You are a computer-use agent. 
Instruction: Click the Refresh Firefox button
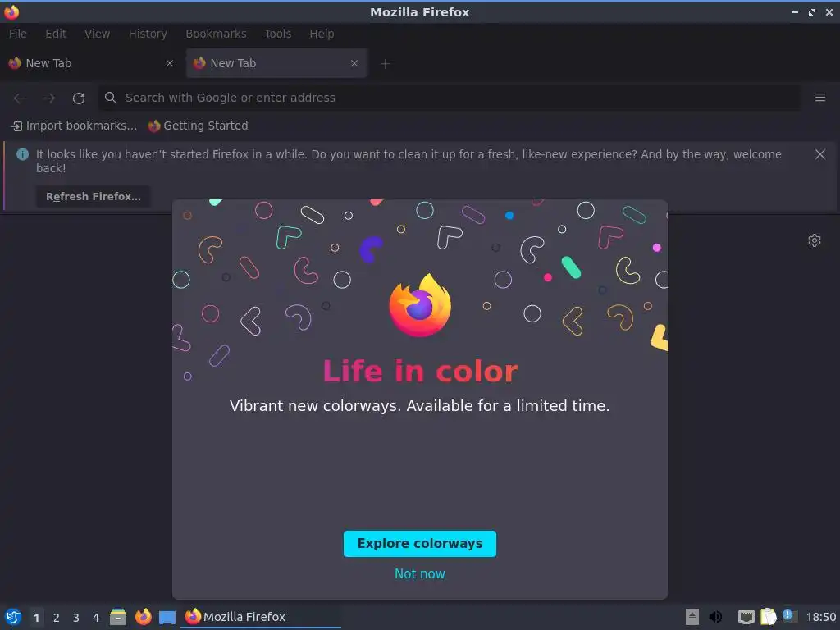[94, 197]
